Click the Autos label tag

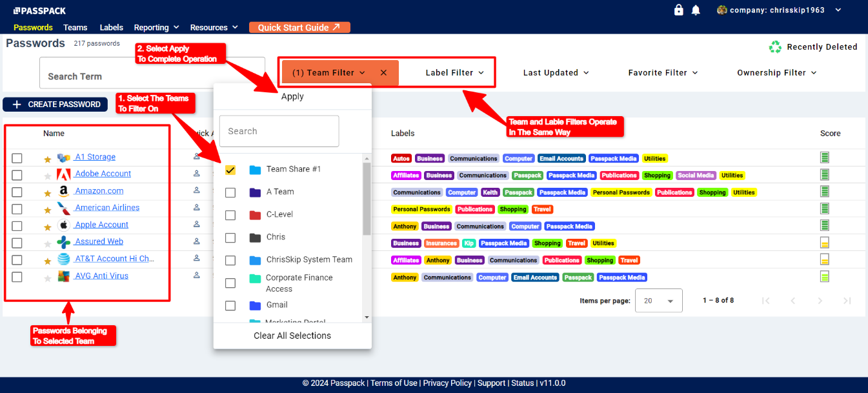pos(401,158)
